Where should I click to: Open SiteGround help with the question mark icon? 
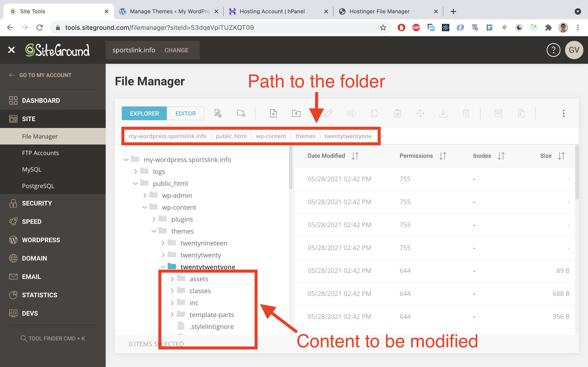[553, 50]
